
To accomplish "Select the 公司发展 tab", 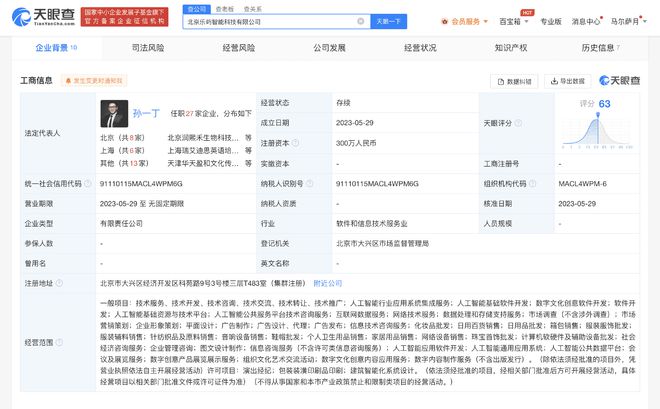I will (329, 48).
